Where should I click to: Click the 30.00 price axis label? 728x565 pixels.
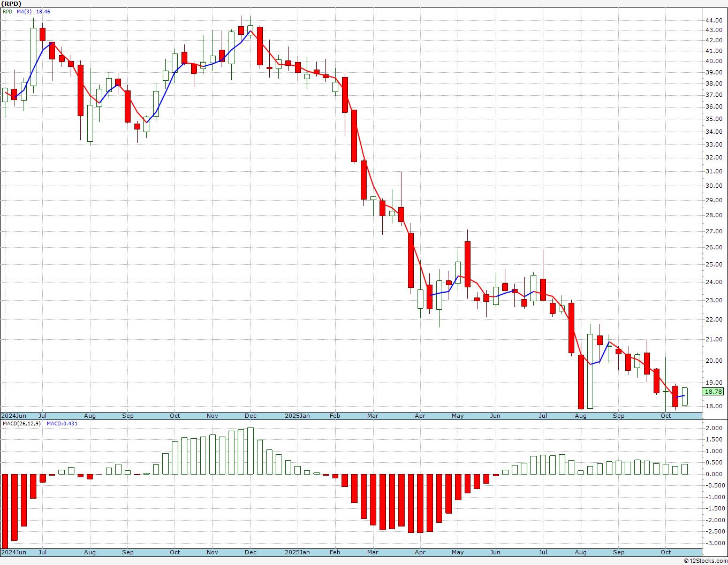tap(714, 186)
